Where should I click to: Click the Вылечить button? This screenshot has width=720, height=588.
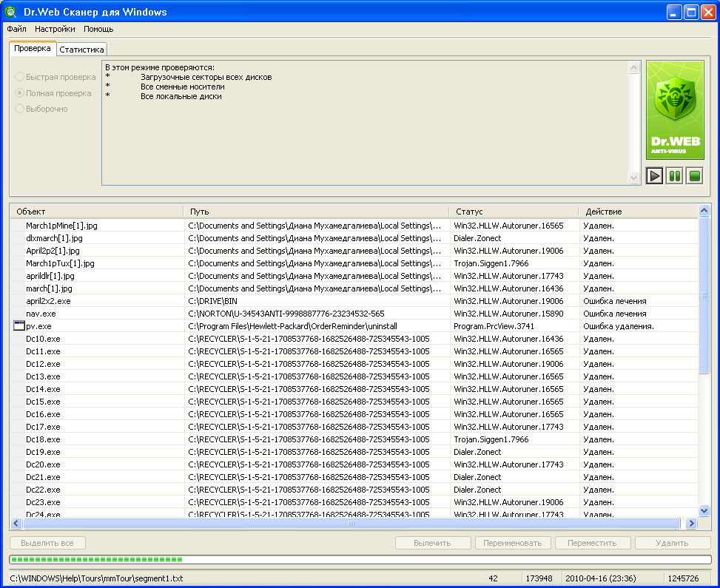[x=433, y=543]
